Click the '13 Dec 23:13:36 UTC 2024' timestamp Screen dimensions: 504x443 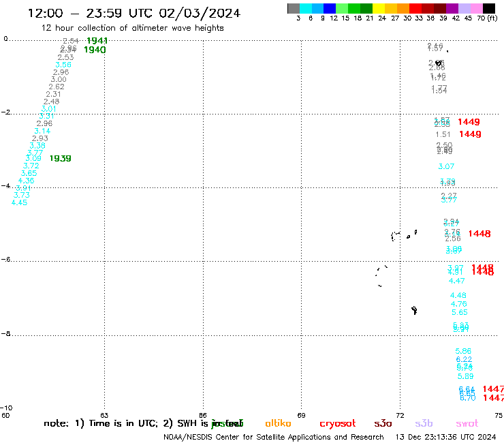click(445, 438)
